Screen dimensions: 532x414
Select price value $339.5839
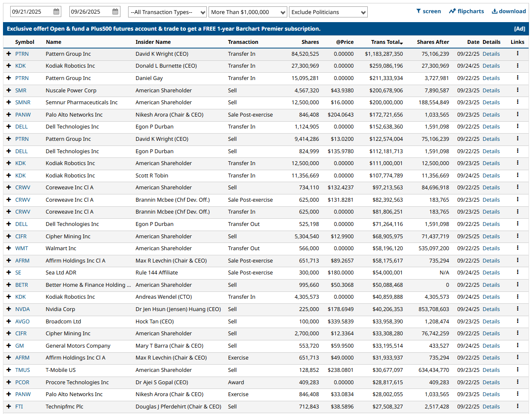(x=340, y=321)
